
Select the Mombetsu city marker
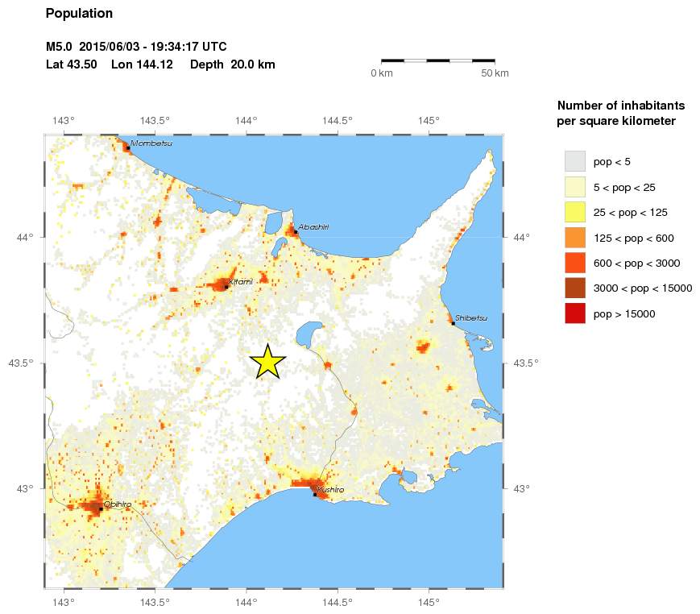coord(128,148)
